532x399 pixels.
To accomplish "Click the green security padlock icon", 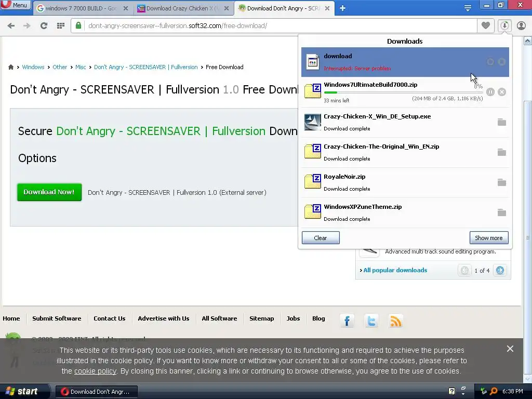I will point(78,25).
